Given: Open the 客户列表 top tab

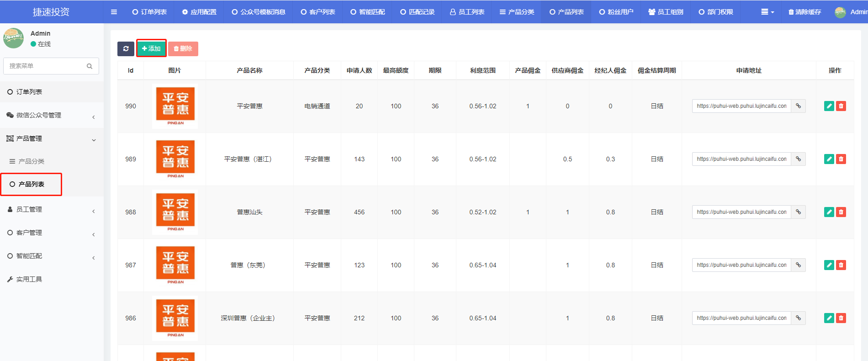Looking at the screenshot, I should [x=318, y=12].
